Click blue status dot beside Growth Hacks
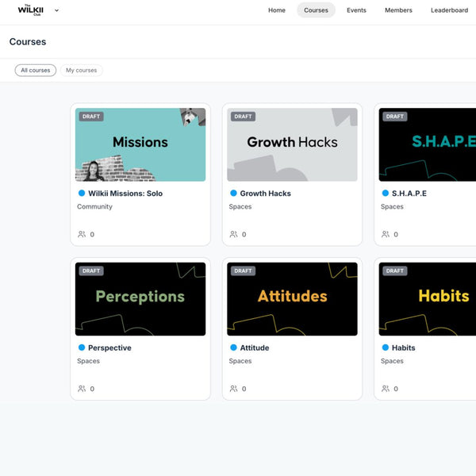The image size is (476, 476). [x=233, y=194]
